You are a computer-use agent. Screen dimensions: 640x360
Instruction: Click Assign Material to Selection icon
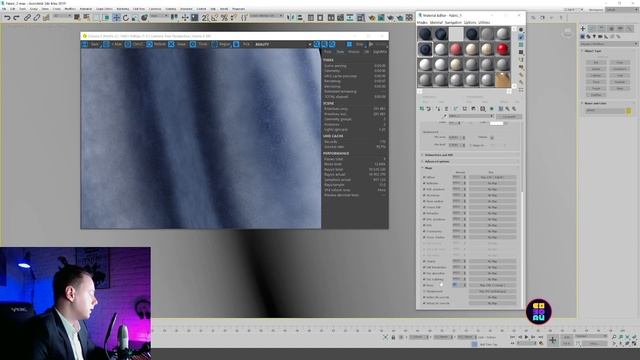tap(438, 109)
